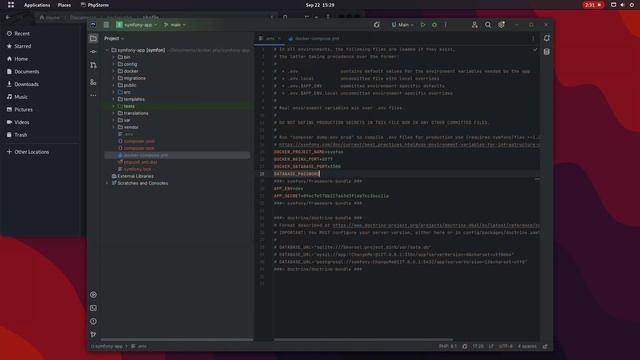Select the templates folder

(134, 99)
